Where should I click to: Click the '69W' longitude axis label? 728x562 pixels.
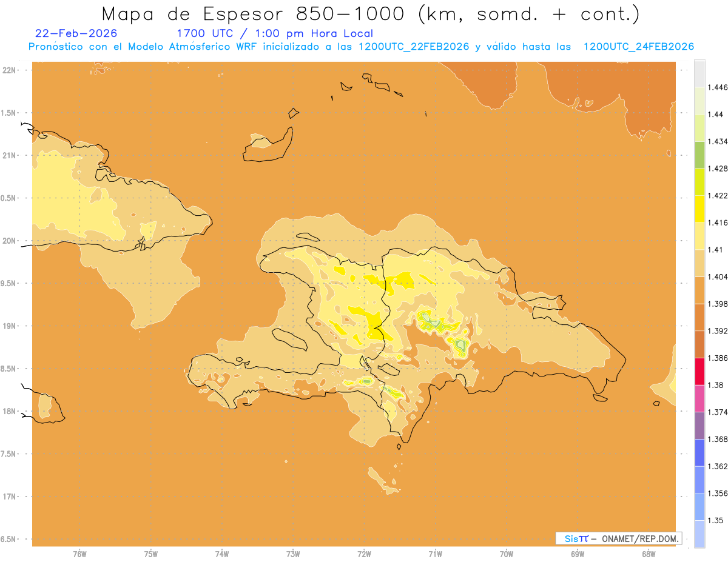(x=578, y=554)
